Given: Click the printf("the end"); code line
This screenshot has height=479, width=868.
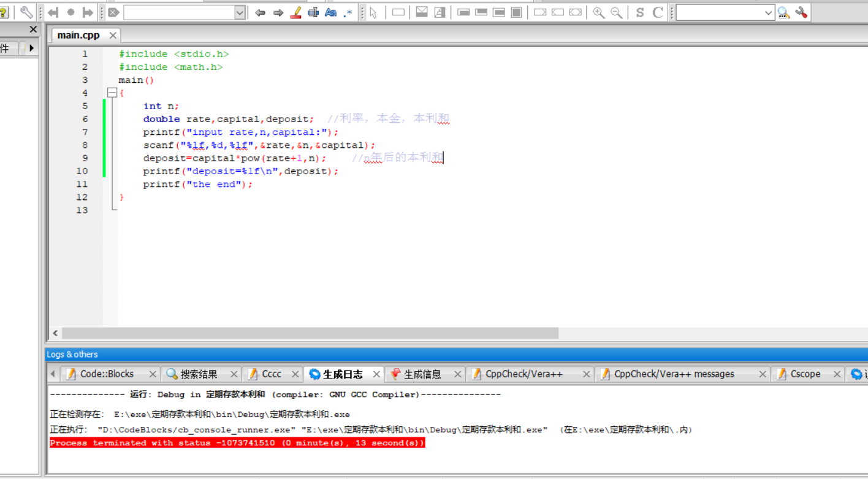Looking at the screenshot, I should (198, 185).
